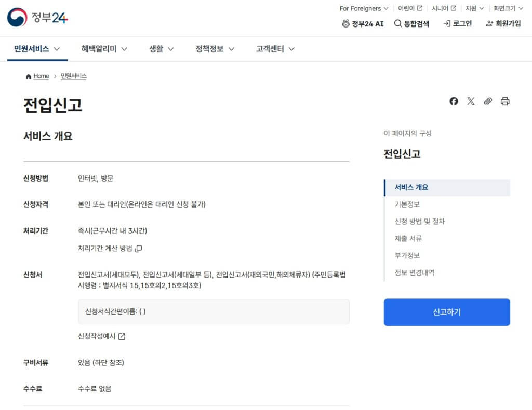Open 정부24 AI assistant
The width and height of the screenshot is (532, 410).
pyautogui.click(x=362, y=23)
